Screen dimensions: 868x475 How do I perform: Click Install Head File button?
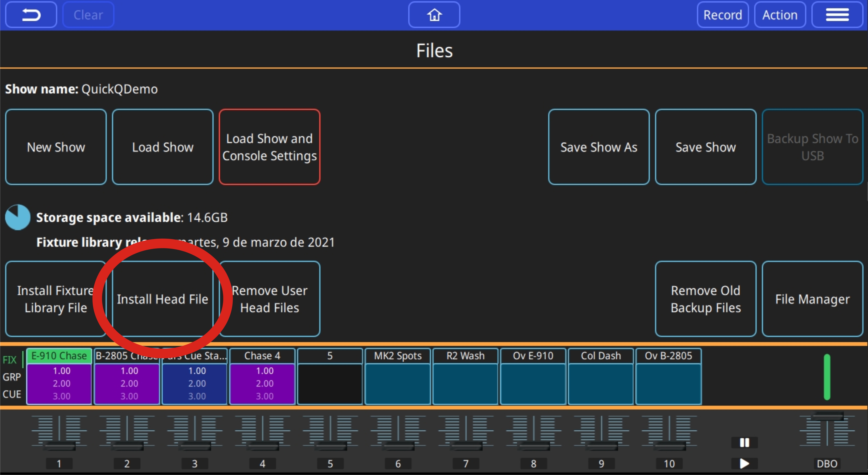[x=163, y=299]
